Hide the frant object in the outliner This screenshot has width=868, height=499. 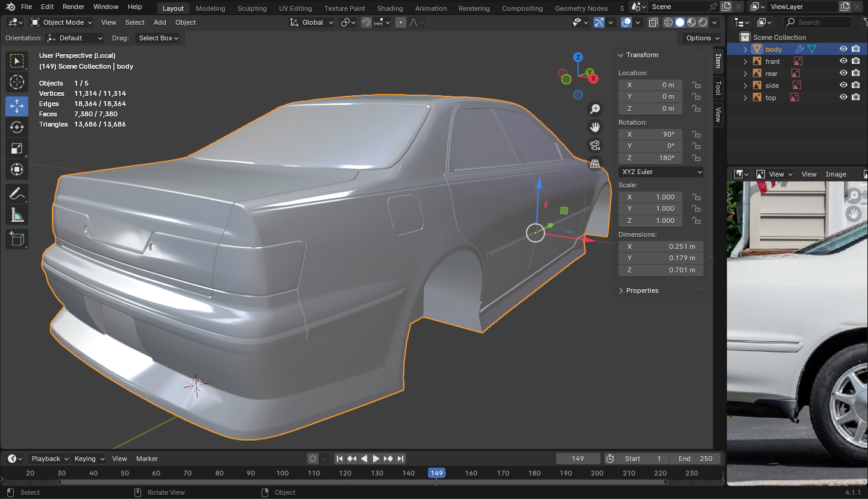pos(844,61)
